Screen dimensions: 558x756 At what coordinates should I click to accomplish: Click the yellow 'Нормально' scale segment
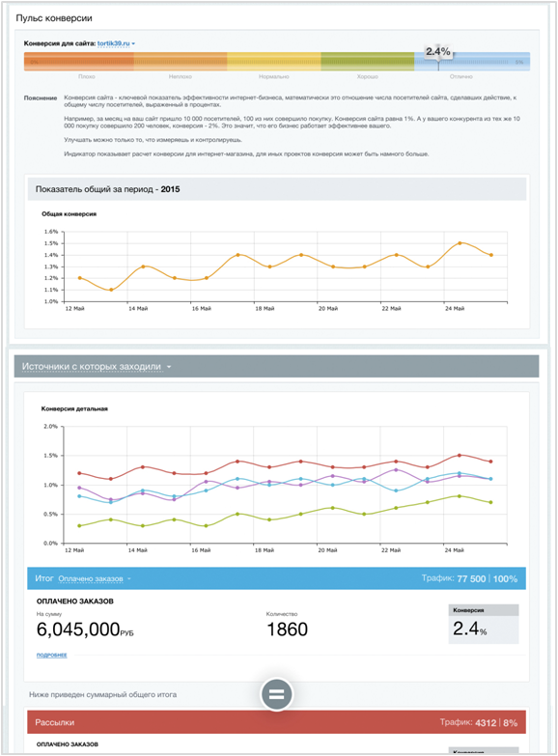click(274, 62)
